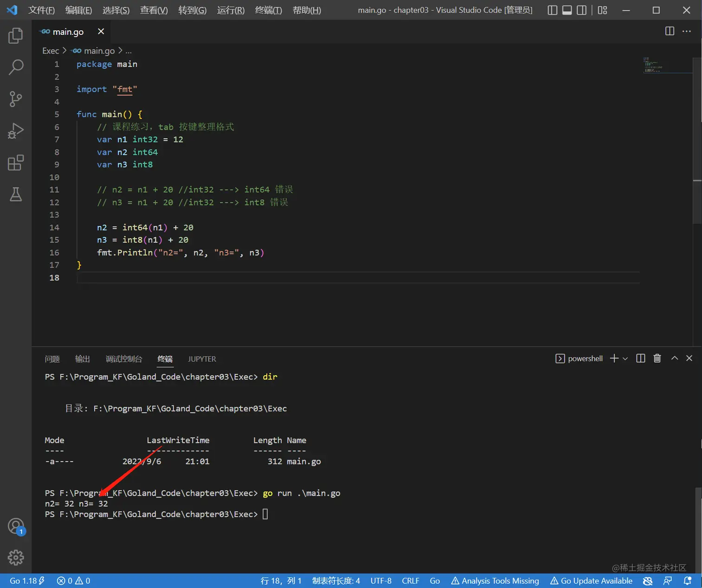702x588 pixels.
Task: Click the feedback icon in status bar
Action: [668, 581]
